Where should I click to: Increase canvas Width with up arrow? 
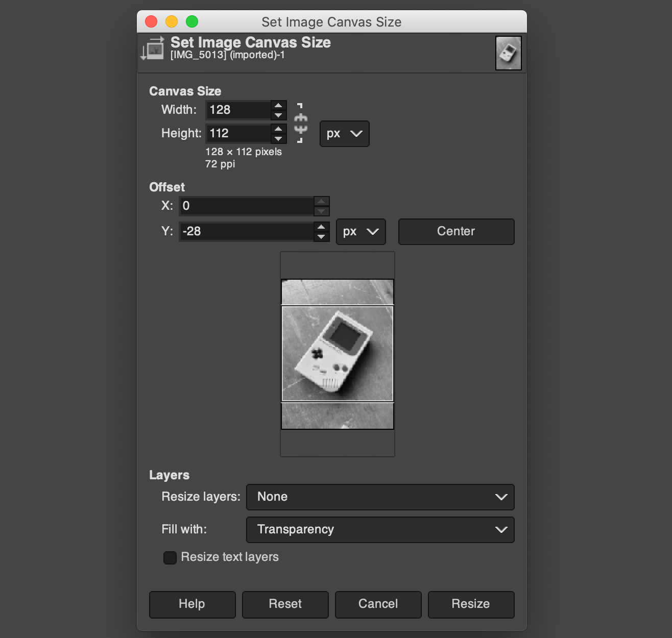(278, 106)
